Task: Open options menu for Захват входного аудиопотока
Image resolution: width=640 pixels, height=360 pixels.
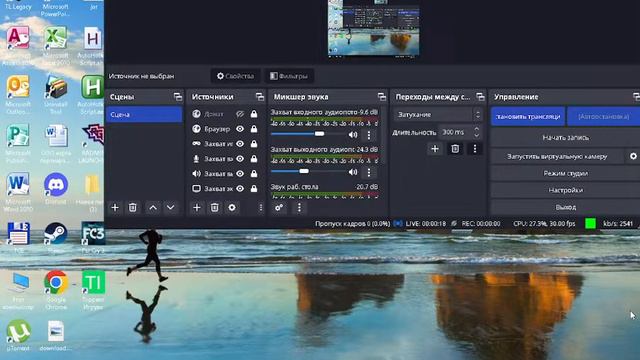Action: (369, 135)
